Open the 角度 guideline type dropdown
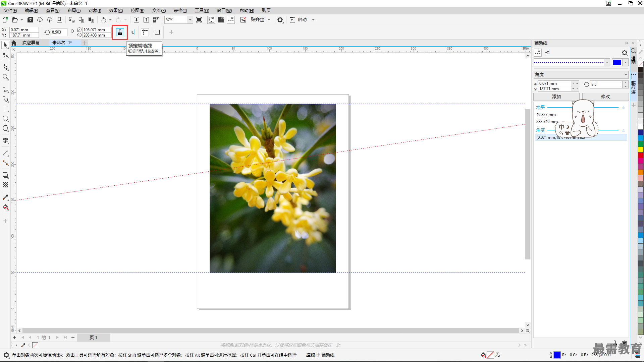 [x=581, y=74]
